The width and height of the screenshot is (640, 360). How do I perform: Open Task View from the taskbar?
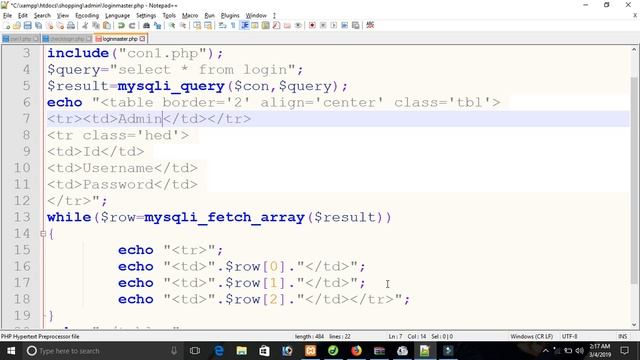click(195, 351)
